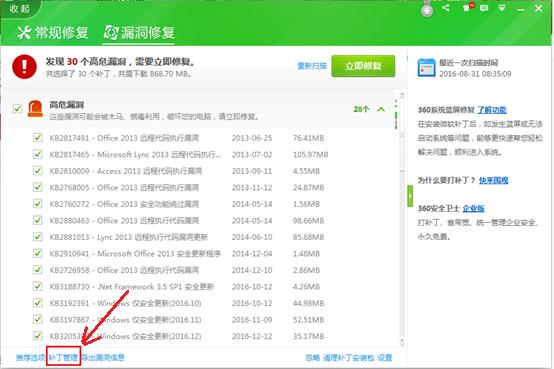The width and height of the screenshot is (554, 369).
Task: Click the 立即修复 green button
Action: coord(363,66)
